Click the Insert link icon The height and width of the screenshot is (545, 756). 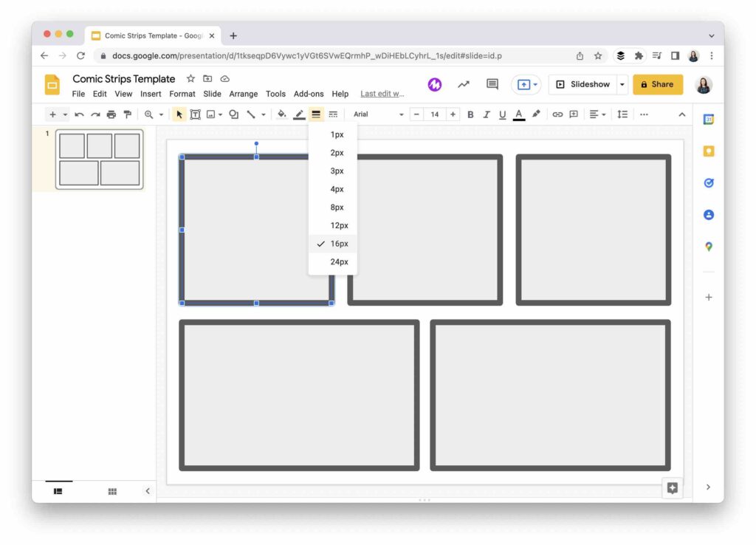pos(557,114)
